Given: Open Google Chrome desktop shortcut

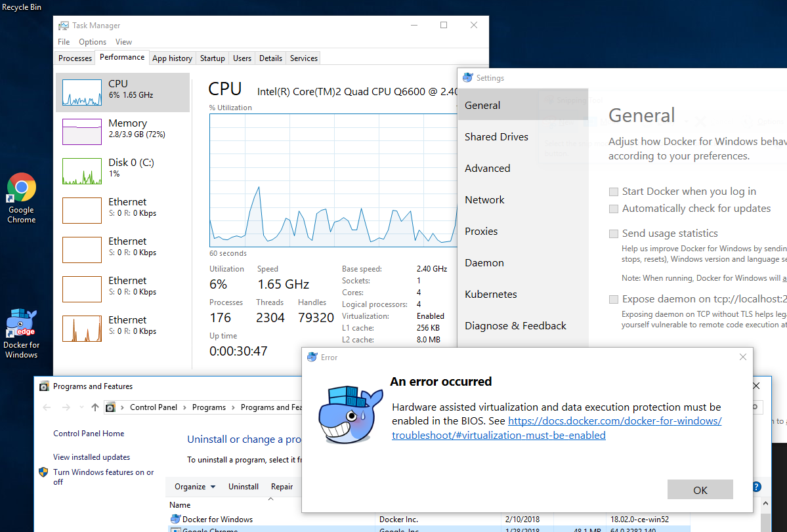Looking at the screenshot, I should [21, 198].
